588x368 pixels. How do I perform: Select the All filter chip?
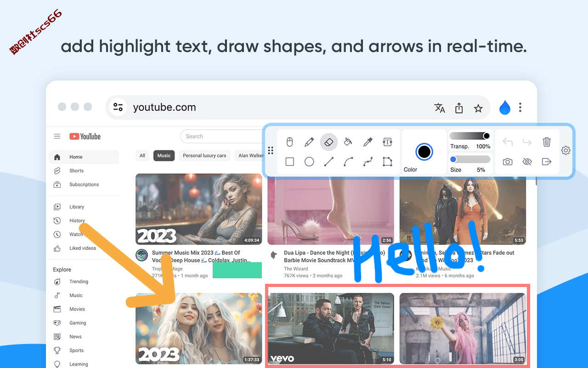pos(142,155)
